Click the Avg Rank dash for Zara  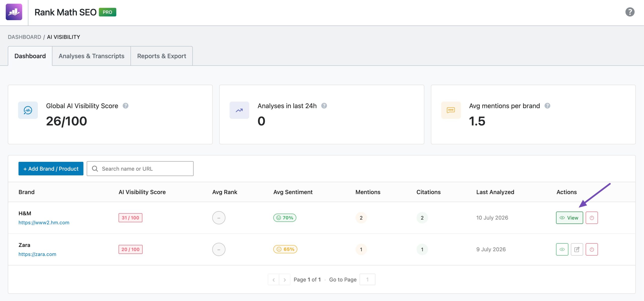[x=219, y=249]
